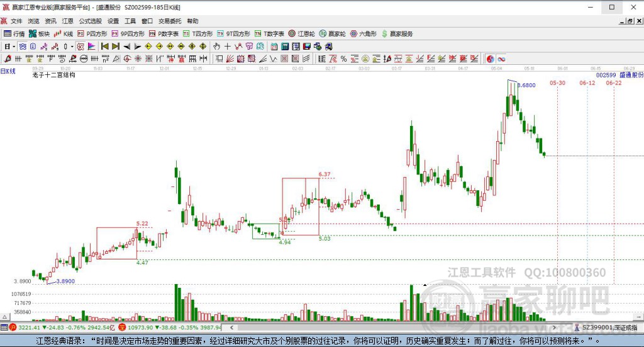
Task: Click the black left arrow step icon
Action: (x=127, y=47)
